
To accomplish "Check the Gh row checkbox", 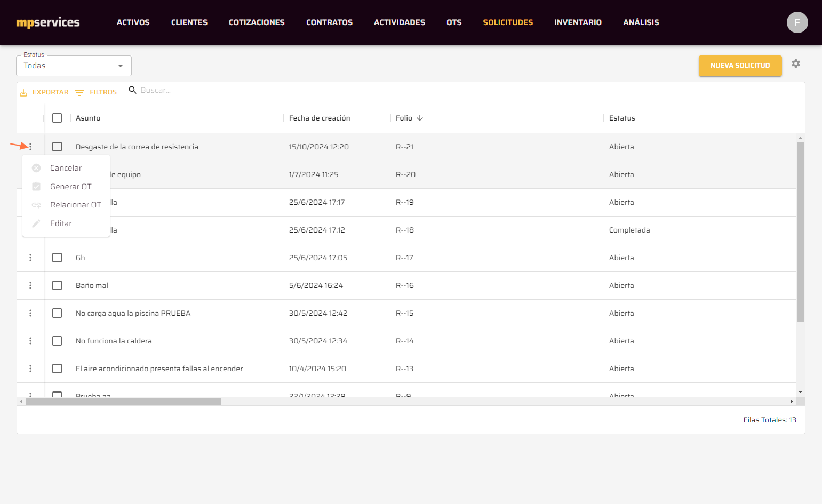I will [x=57, y=258].
